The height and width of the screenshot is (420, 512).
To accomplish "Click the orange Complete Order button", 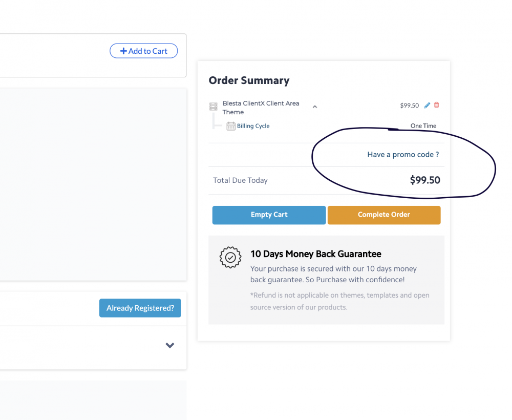I will (x=384, y=215).
